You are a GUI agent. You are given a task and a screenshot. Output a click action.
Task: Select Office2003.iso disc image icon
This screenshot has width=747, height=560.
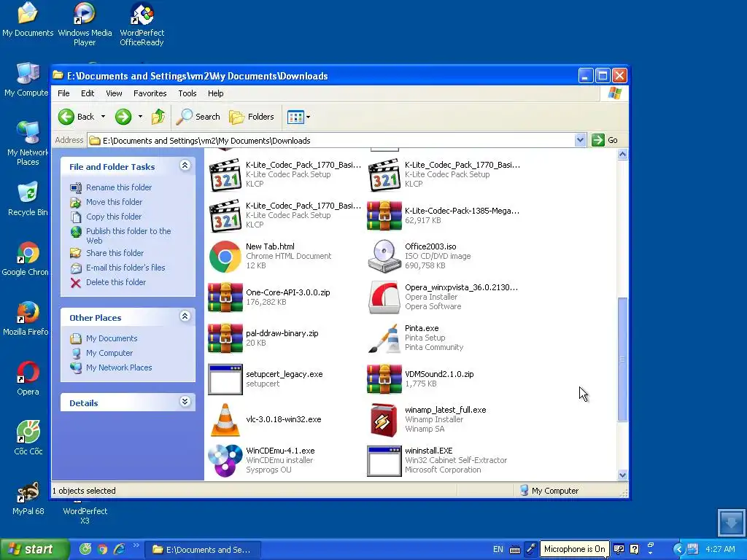(384, 256)
